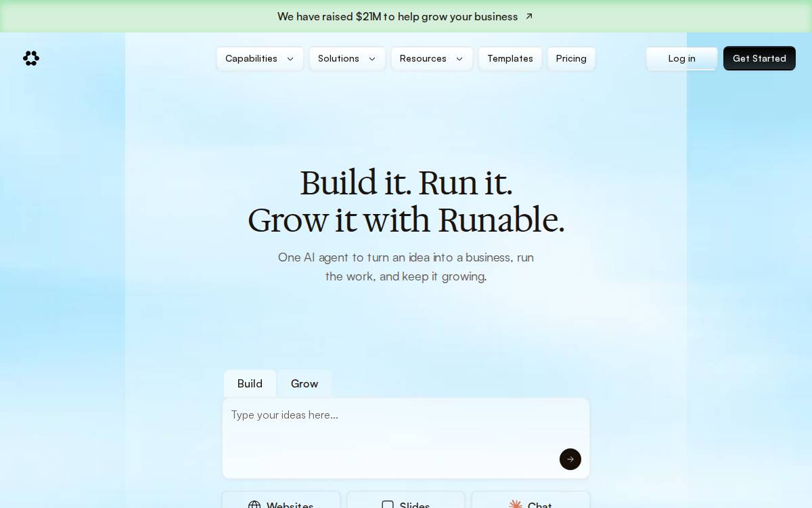Viewport: 812px width, 508px height.
Task: Click the 'Grow it with Runable.' headline
Action: click(x=406, y=220)
